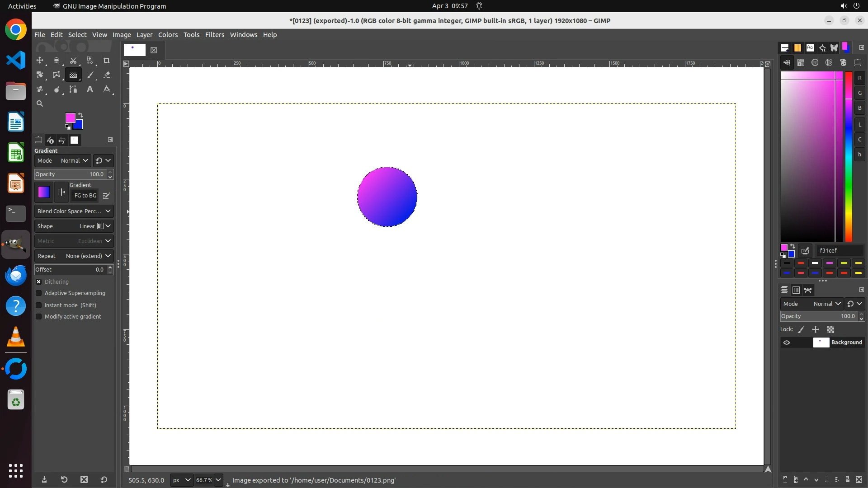The image size is (868, 488).
Task: Select the Paintbrush tool
Action: 90,75
